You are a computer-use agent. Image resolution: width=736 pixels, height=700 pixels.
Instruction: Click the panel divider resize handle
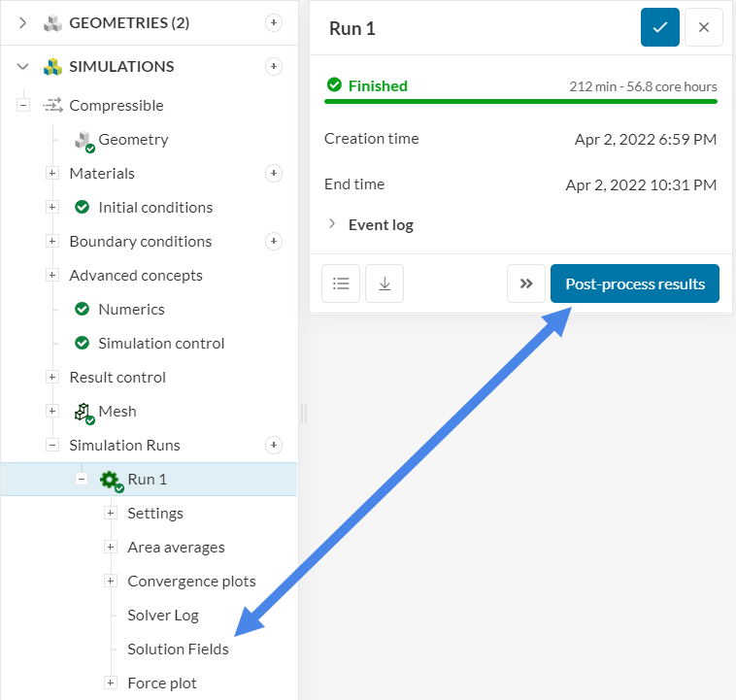[304, 414]
